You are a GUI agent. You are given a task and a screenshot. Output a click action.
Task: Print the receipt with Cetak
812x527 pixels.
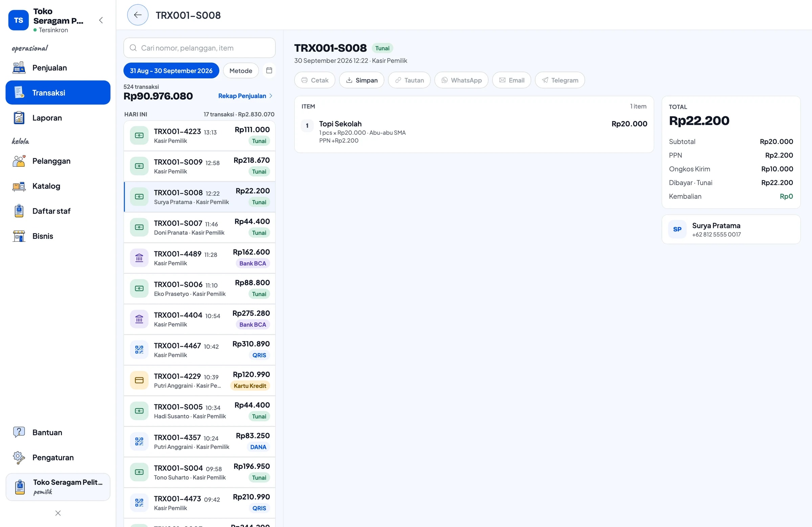[315, 80]
